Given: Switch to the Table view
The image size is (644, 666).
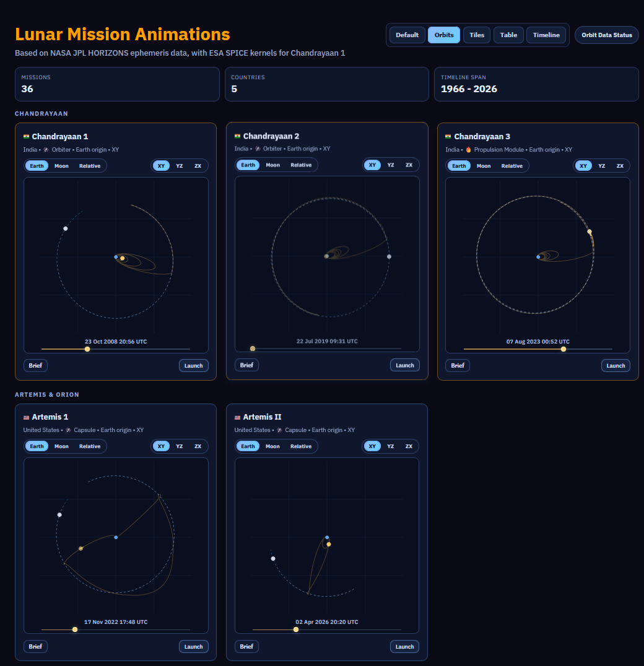Looking at the screenshot, I should point(508,35).
